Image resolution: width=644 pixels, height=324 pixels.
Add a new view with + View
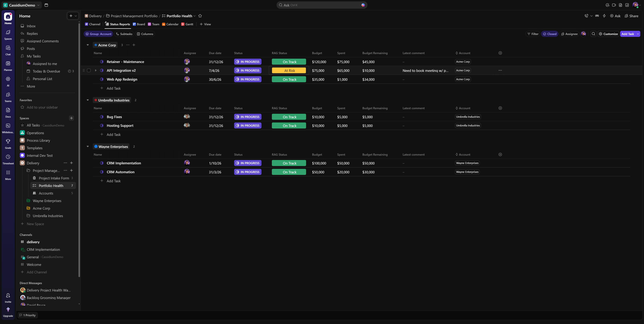[205, 24]
